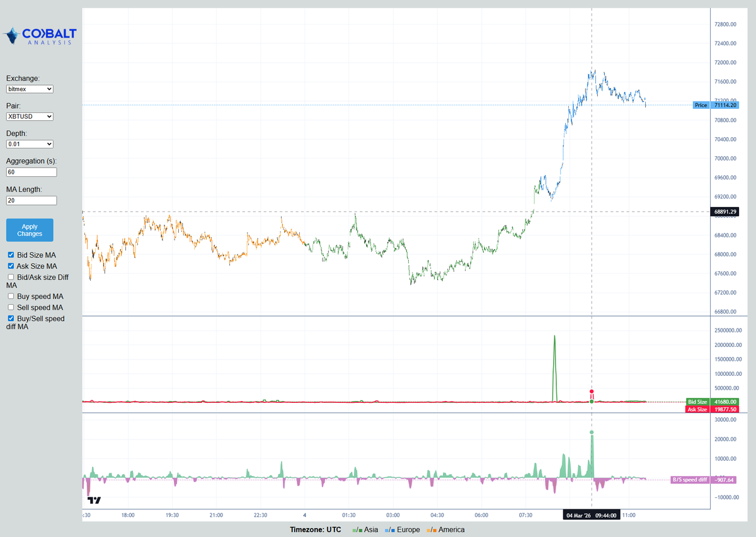Click the Cobalt Analysis logo
Viewport: 756px width, 537px height.
pos(40,36)
